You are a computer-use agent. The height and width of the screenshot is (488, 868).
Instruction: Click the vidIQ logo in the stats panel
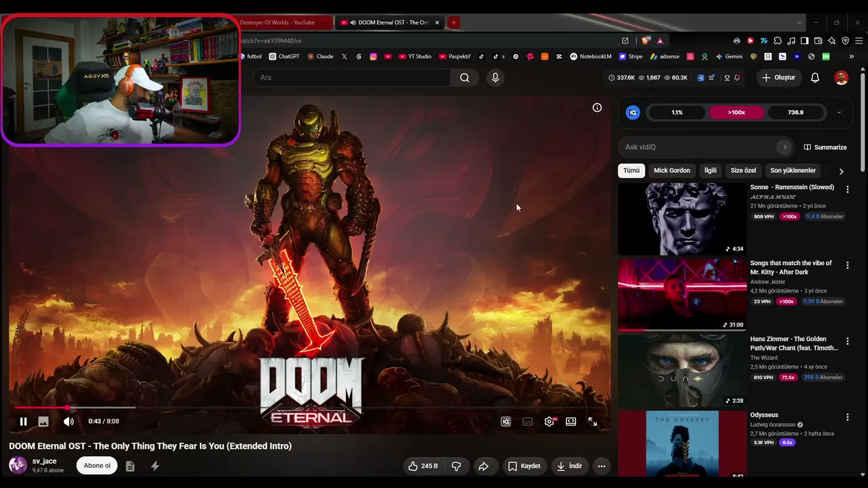pos(633,113)
